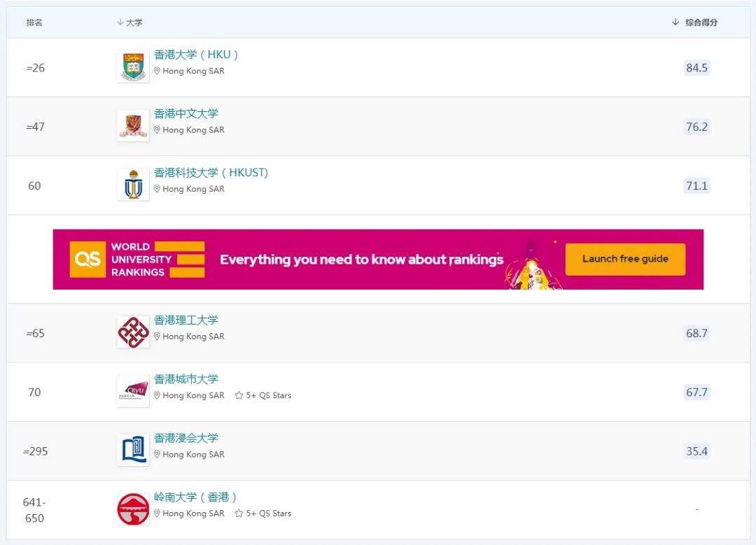Open 香港中文大学 link
The image size is (756, 545).
pos(186,114)
